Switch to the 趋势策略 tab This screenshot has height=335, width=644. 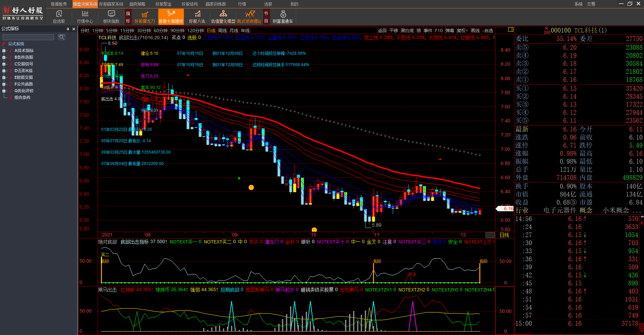(x=137, y=4)
